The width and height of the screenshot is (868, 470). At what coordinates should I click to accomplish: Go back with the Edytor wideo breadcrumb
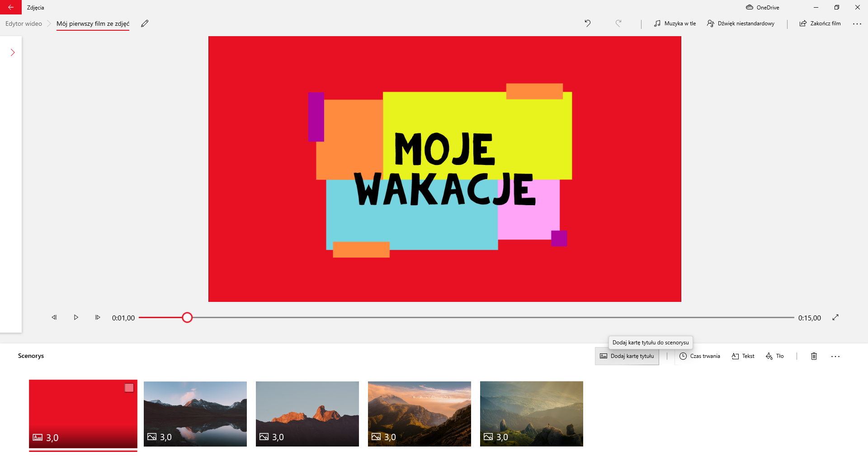(x=23, y=23)
